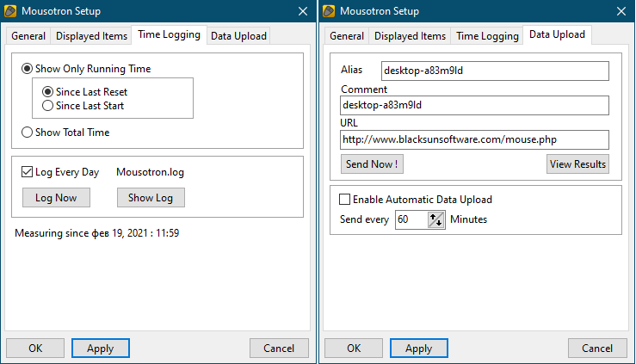636x364 pixels.
Task: Click Mousotron.log file name text
Action: click(150, 172)
